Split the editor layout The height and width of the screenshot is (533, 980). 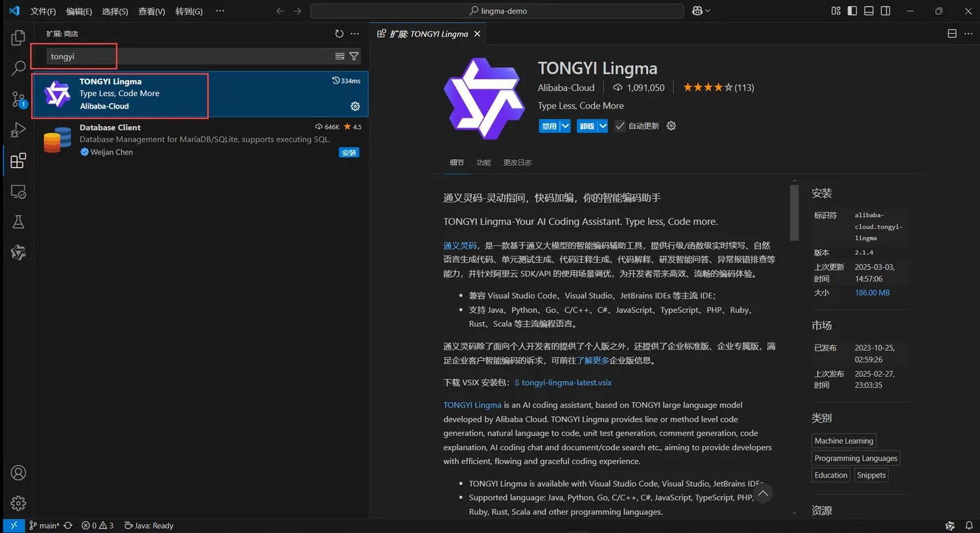coord(951,34)
